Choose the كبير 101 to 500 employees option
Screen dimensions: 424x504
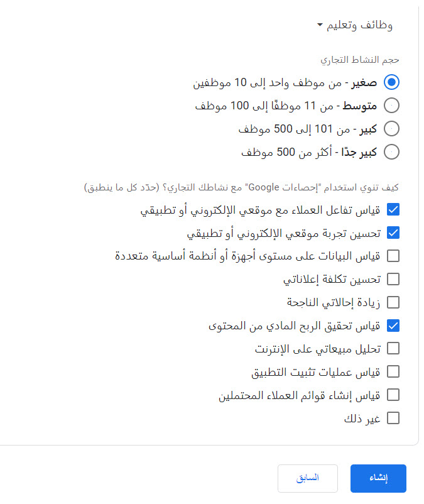(393, 129)
